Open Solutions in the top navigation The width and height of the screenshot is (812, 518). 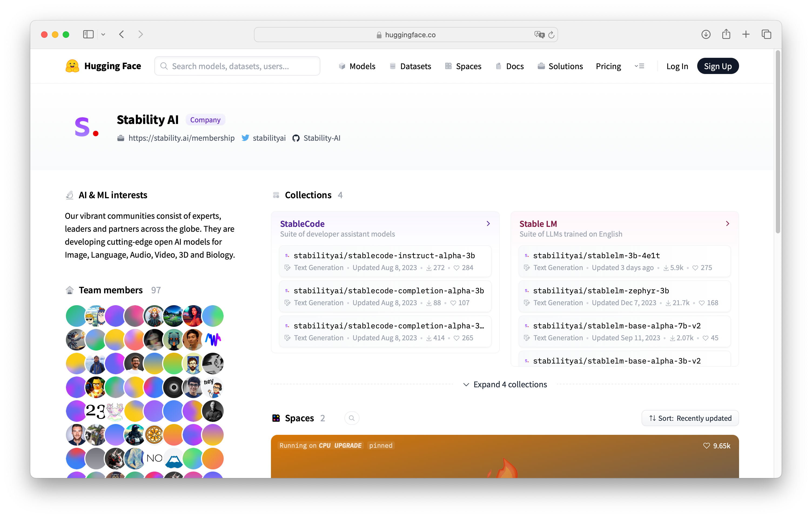click(560, 66)
